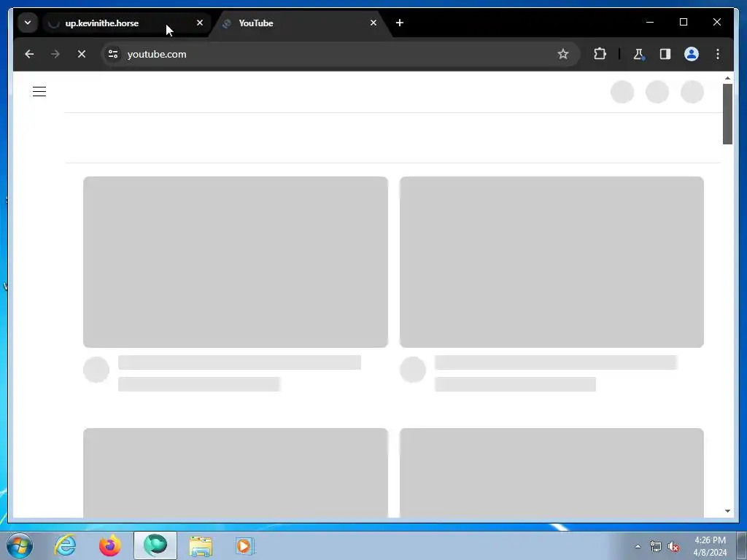This screenshot has width=747, height=560.
Task: Launch Internet Explorer from taskbar
Action: point(65,545)
